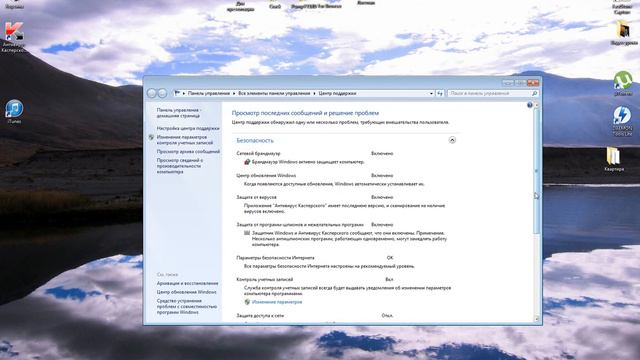Viewport: 640px width, 360px height.
Task: Go to Все элементы панели управления breadcrumb
Action: coord(274,93)
